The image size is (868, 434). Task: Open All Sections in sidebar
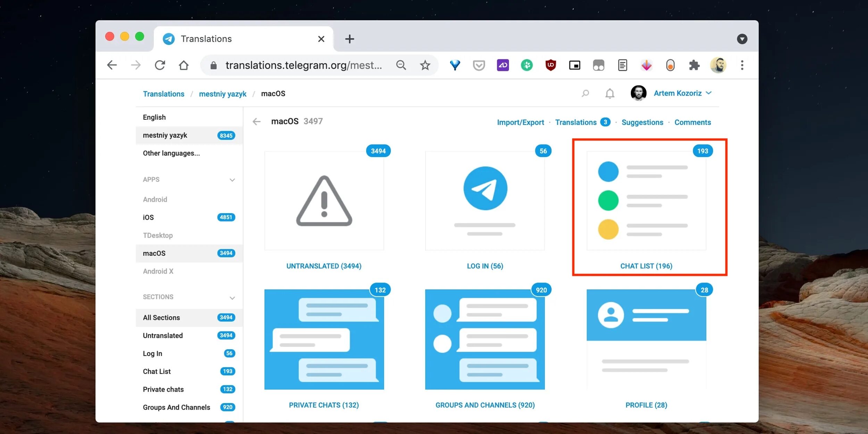coord(189,318)
